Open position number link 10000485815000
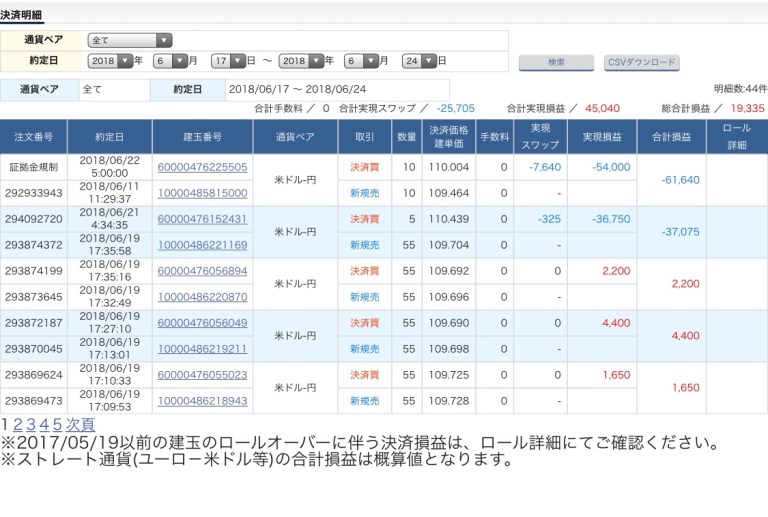 click(x=202, y=193)
